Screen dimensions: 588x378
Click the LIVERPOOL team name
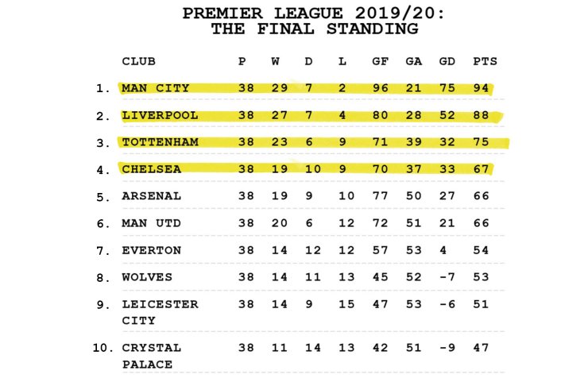tap(160, 115)
